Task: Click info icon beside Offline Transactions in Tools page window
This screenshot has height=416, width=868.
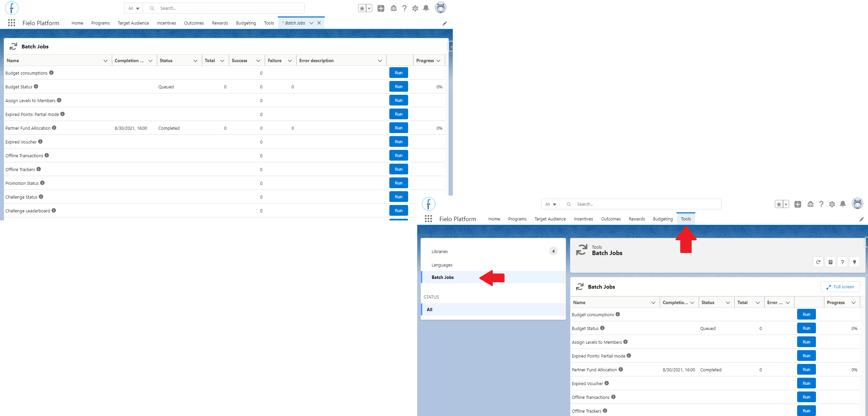Action: click(x=614, y=397)
